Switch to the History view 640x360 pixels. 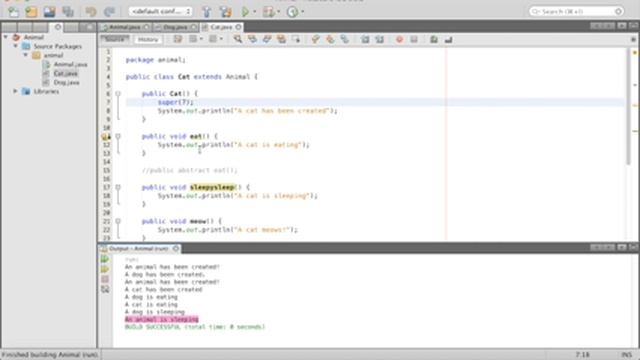148,39
